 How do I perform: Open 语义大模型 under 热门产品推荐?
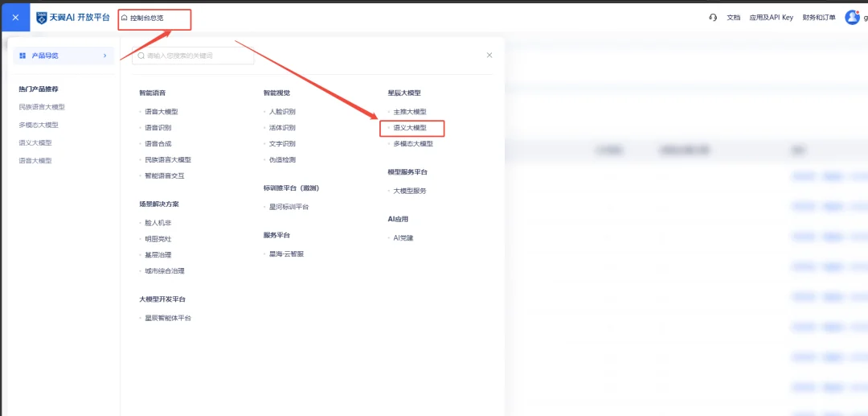35,142
